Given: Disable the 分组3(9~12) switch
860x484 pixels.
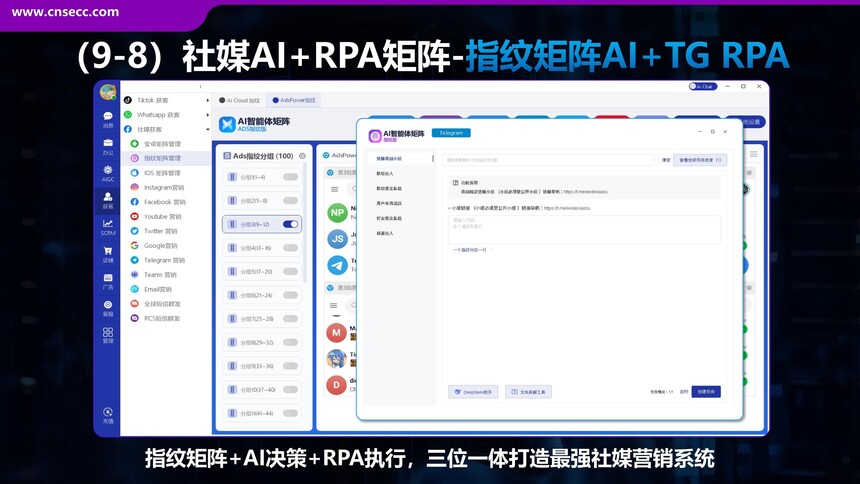Looking at the screenshot, I should (291, 224).
